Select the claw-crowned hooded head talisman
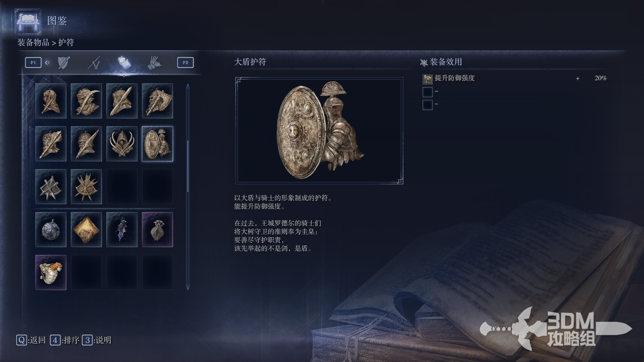Image resolution: width=644 pixels, height=362 pixels. (x=122, y=144)
